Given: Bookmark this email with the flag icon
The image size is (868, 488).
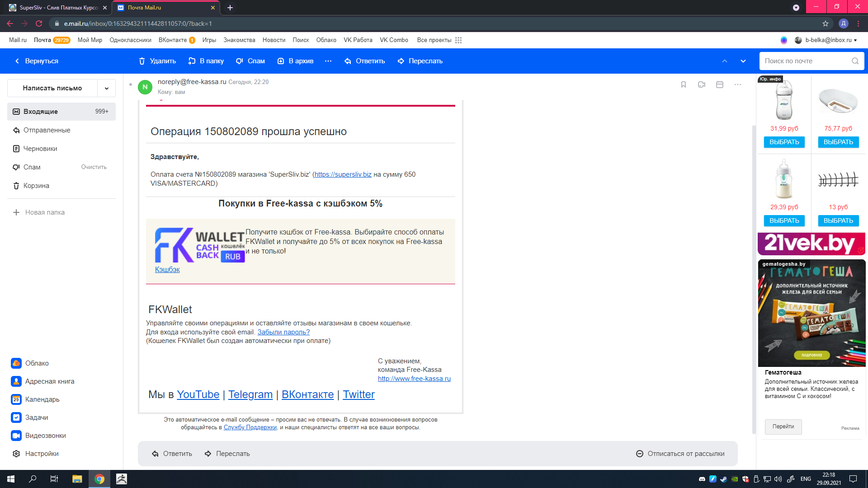Looking at the screenshot, I should pos(684,84).
